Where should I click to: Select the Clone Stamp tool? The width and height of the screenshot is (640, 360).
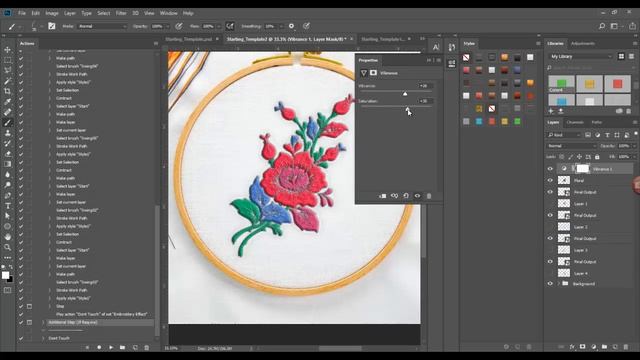pyautogui.click(x=8, y=133)
